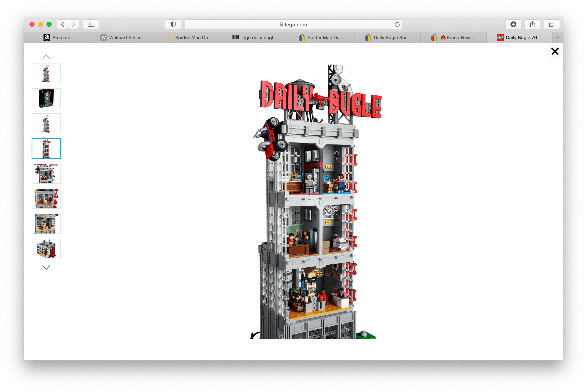
Task: Open the lego daily bugl... tab
Action: click(255, 37)
